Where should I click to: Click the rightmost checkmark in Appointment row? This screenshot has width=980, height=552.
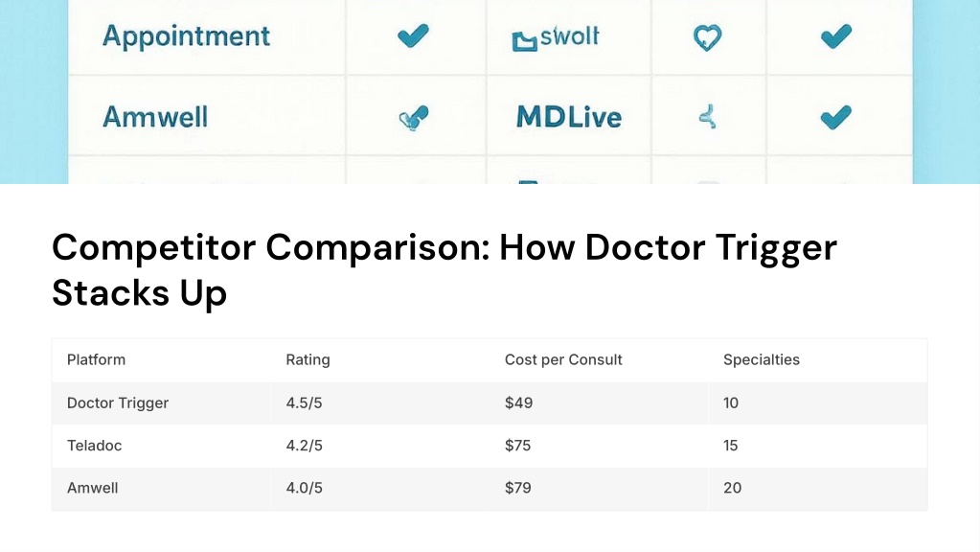point(836,36)
